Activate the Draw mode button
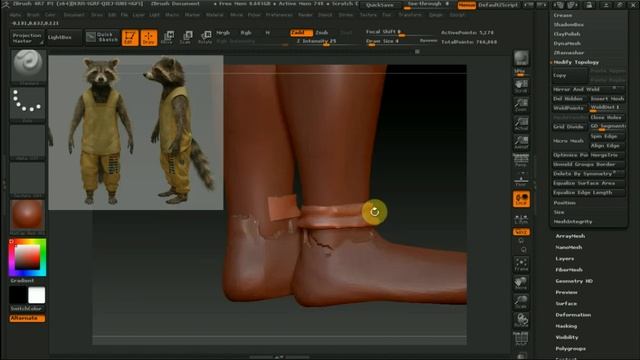 tap(149, 38)
